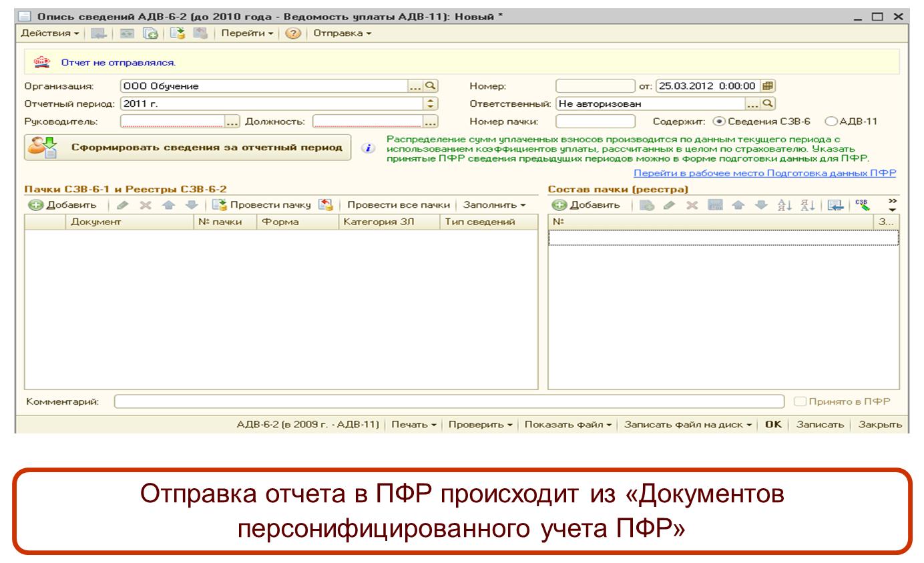This screenshot has width=924, height=563.
Task: Click the blue info icon
Action: (365, 148)
